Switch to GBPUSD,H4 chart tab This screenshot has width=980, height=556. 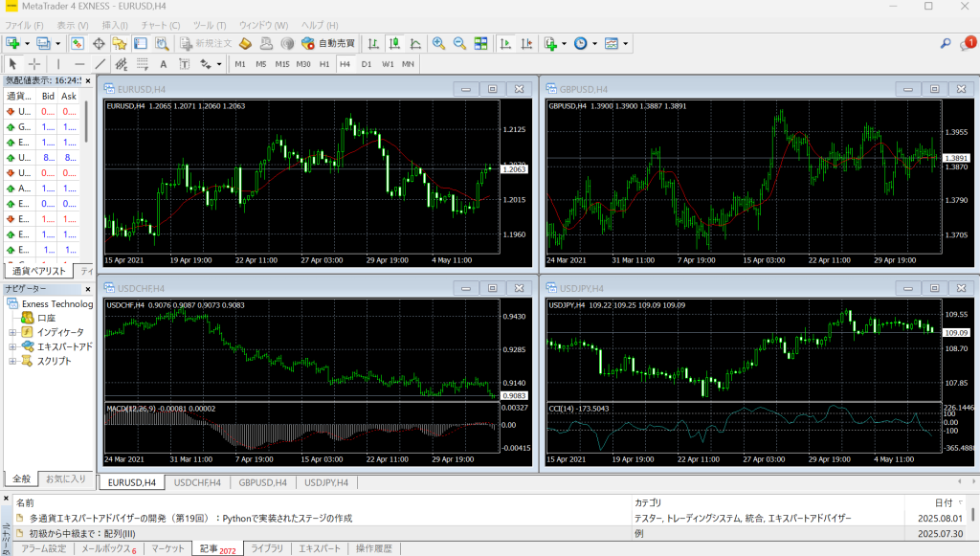tap(262, 482)
